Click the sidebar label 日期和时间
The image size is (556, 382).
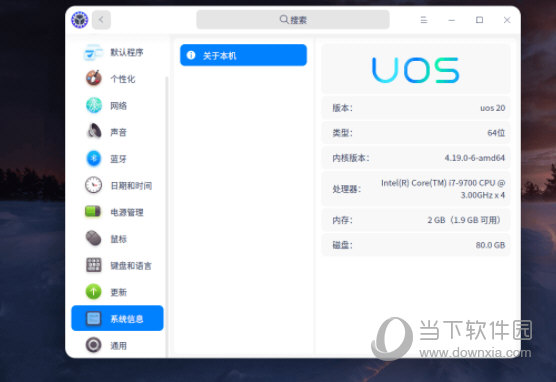pos(131,186)
